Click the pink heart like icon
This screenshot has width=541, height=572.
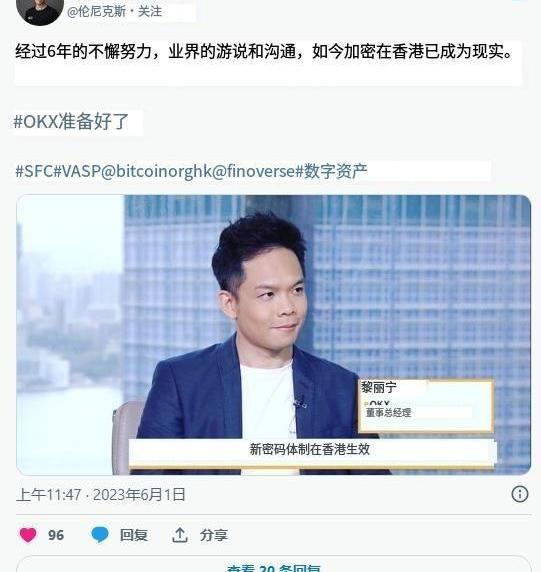pyautogui.click(x=28, y=535)
